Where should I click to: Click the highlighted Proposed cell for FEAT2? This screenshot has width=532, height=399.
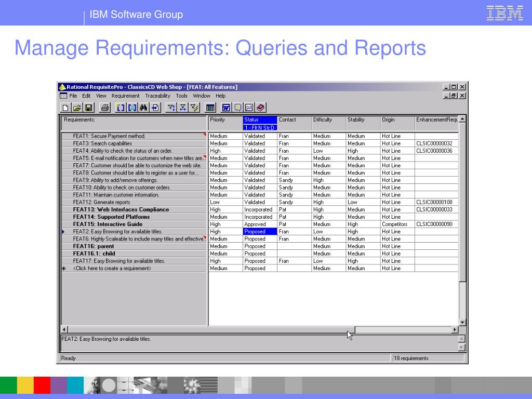(x=260, y=232)
